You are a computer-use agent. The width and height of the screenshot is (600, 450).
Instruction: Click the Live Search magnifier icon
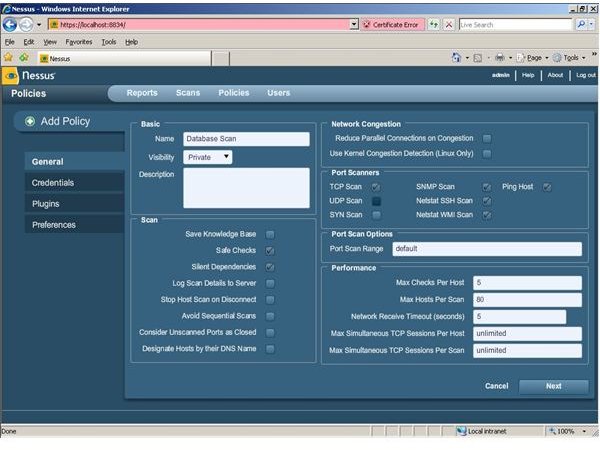580,24
